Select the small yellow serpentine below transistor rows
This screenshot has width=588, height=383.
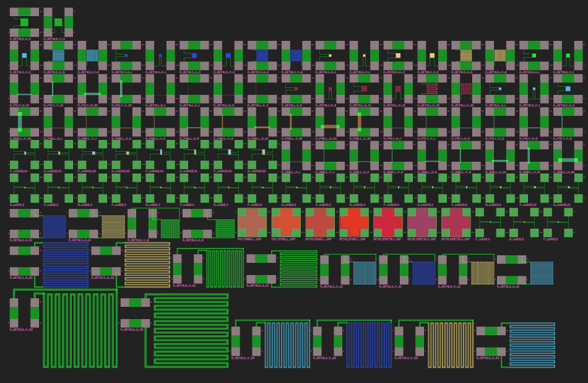pyautogui.click(x=113, y=226)
